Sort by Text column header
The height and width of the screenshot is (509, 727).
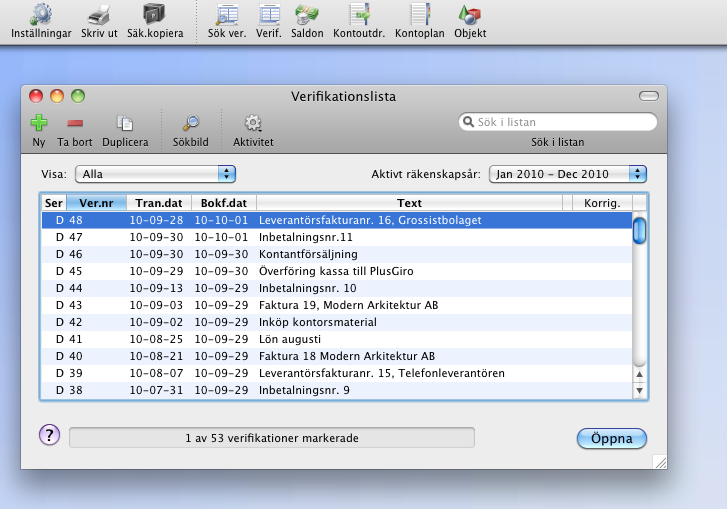pyautogui.click(x=409, y=203)
